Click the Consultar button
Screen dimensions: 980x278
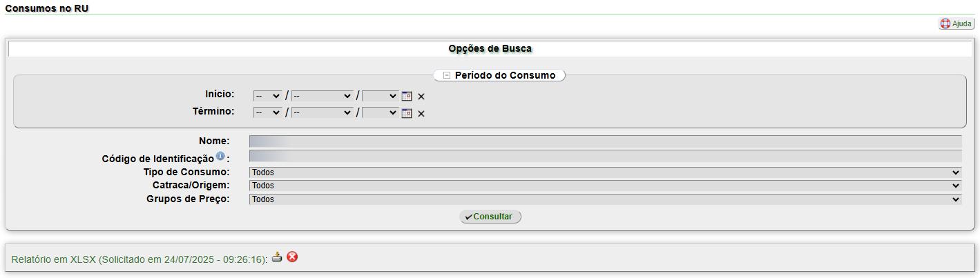[490, 217]
